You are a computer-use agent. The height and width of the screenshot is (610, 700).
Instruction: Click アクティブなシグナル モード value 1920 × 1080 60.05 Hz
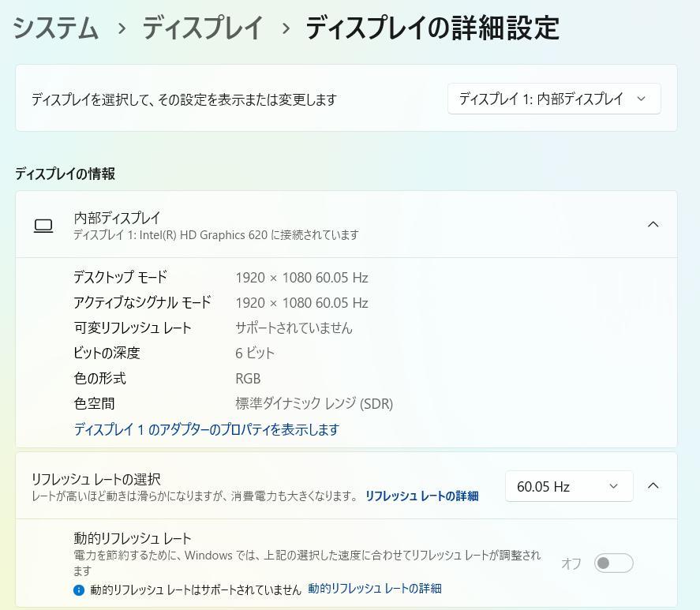[x=301, y=303]
